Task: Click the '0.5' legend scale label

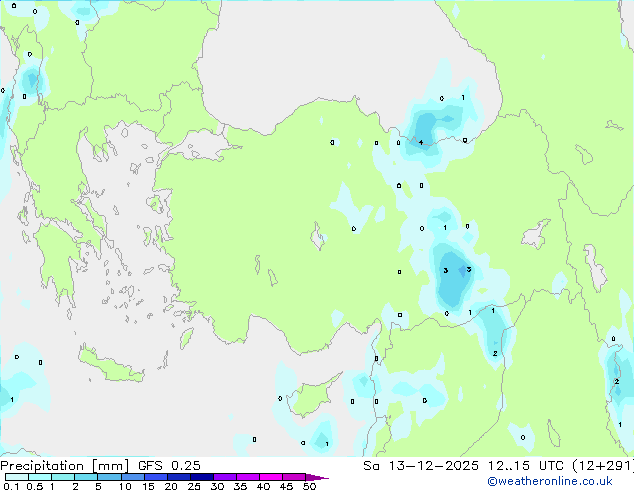Action: click(35, 486)
